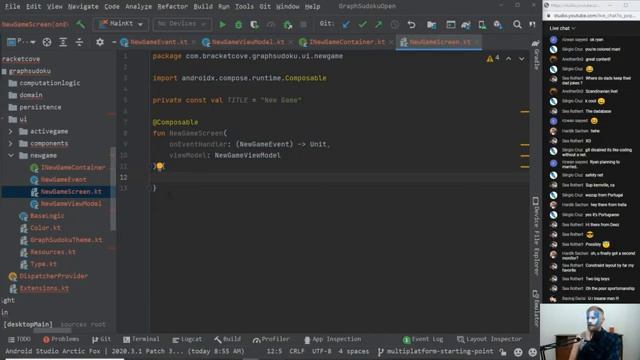This screenshot has height=360, width=640.
Task: Click the lightbulb quick-fix icon in editor
Action: [160, 166]
